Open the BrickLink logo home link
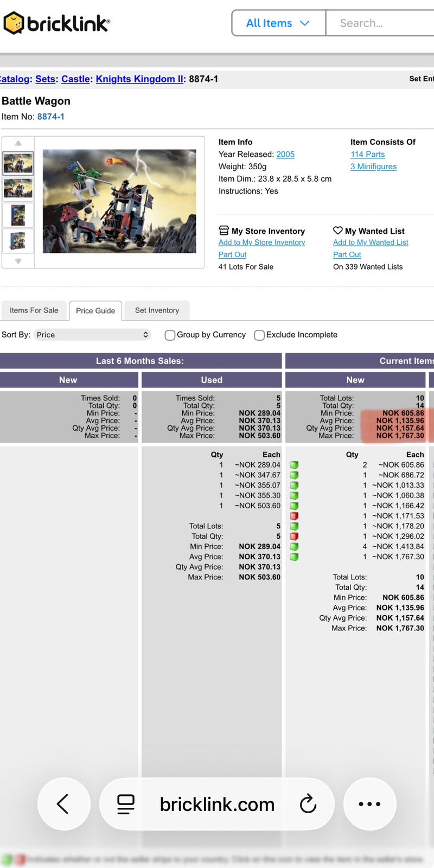Screen dimensions: 434x868 [56, 23]
